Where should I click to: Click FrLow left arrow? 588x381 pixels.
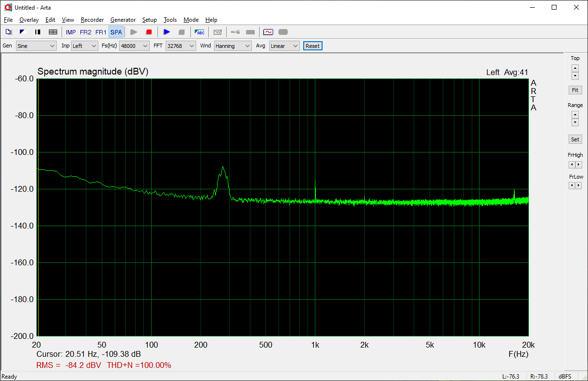point(572,185)
